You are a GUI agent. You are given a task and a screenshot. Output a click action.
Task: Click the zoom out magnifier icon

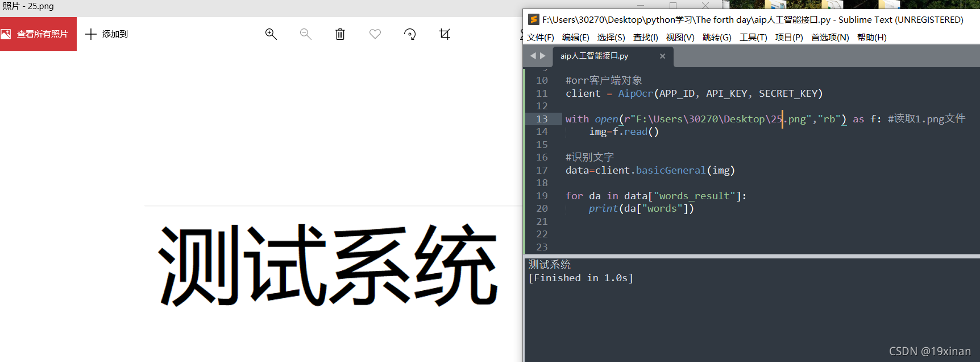[306, 34]
